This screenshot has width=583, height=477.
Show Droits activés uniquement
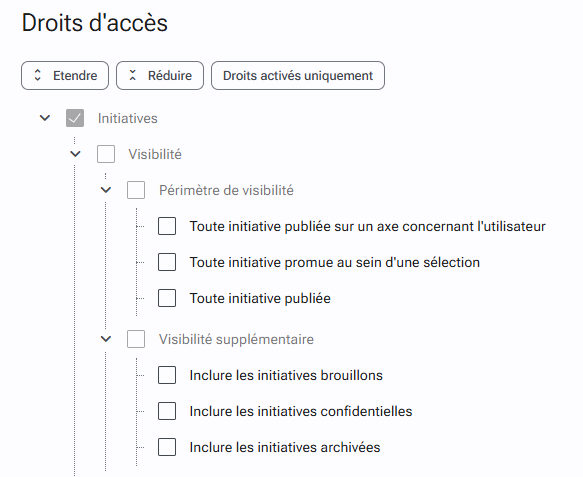coord(298,75)
